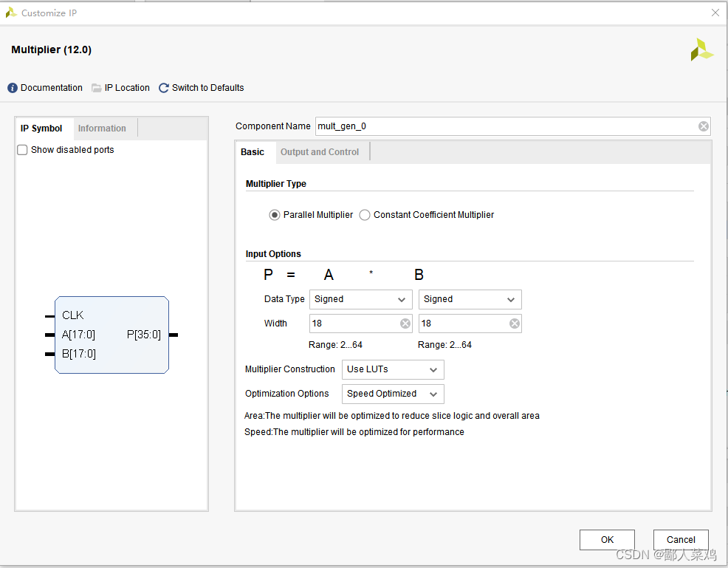Click the Switch to Defaults refresh icon
The width and height of the screenshot is (728, 568).
163,88
